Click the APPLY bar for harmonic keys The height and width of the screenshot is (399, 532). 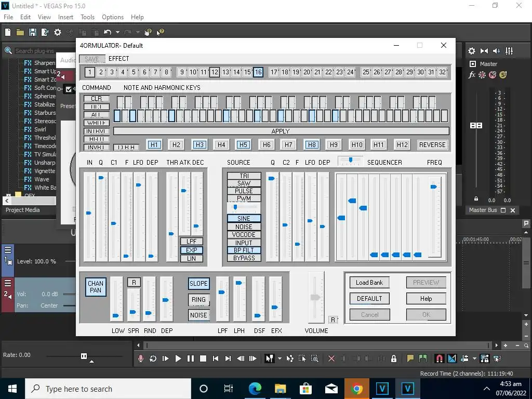tap(281, 131)
